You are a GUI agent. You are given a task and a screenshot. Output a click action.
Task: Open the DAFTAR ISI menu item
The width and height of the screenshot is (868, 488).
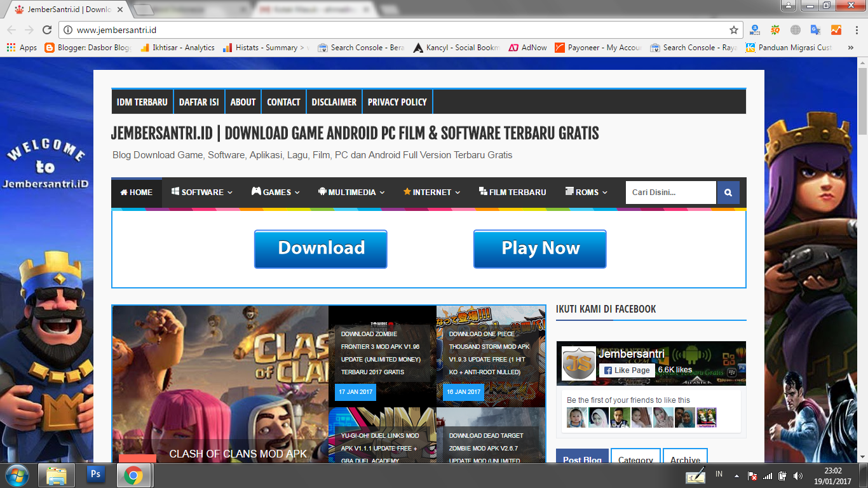(199, 102)
